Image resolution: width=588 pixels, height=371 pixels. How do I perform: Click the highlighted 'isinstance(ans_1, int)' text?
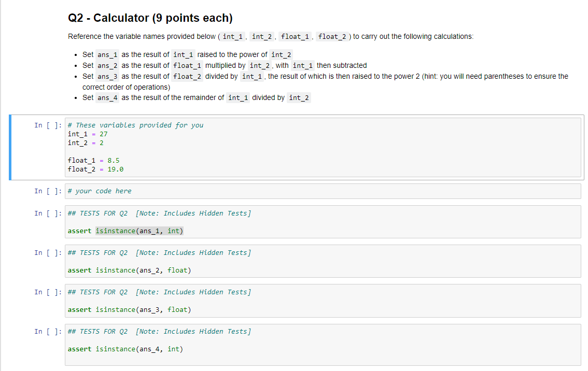(139, 231)
